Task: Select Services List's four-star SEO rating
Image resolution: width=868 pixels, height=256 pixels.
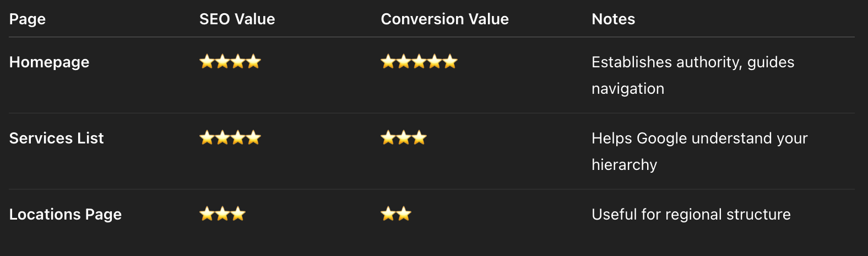Action: [x=230, y=138]
